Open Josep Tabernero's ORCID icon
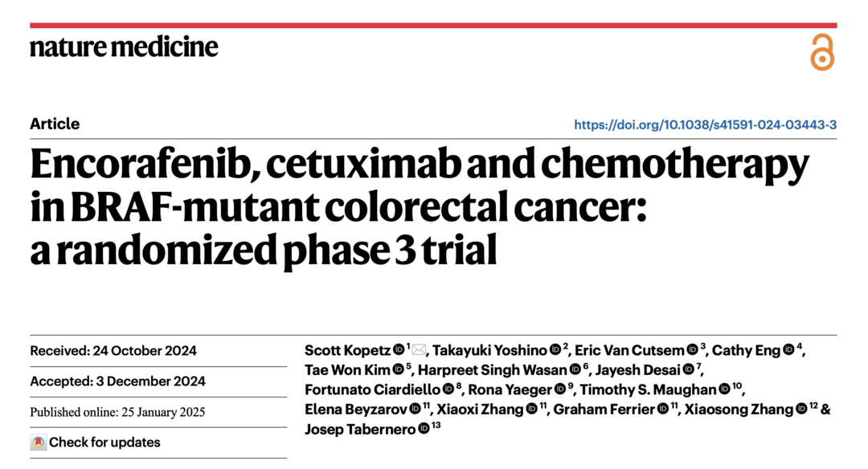The width and height of the screenshot is (868, 469). click(422, 430)
